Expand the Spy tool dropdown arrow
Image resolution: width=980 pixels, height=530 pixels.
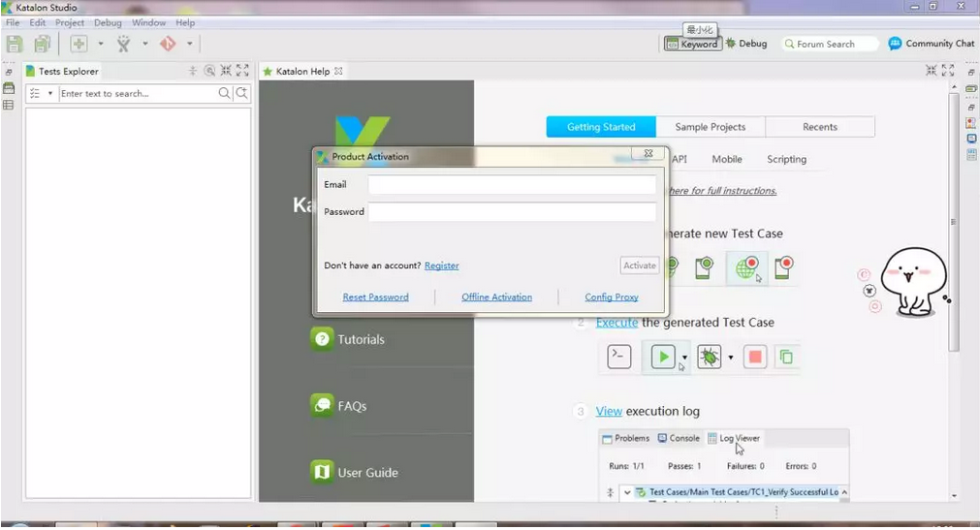coord(145,44)
